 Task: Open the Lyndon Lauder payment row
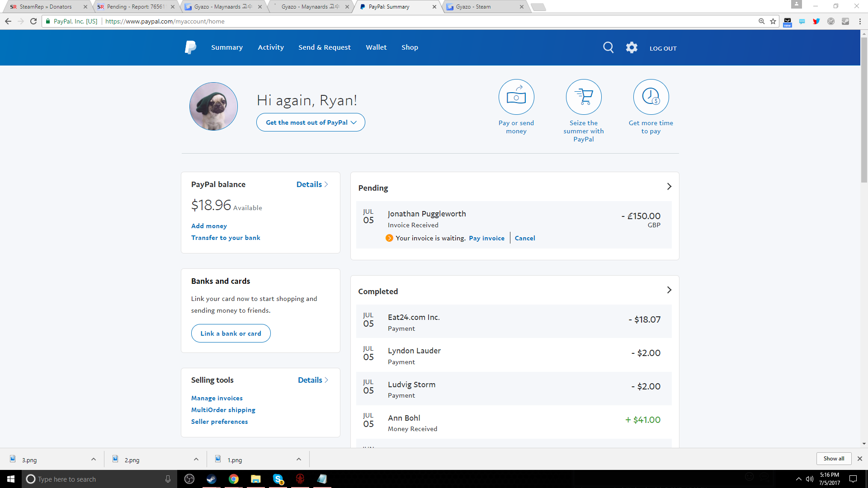pyautogui.click(x=514, y=355)
